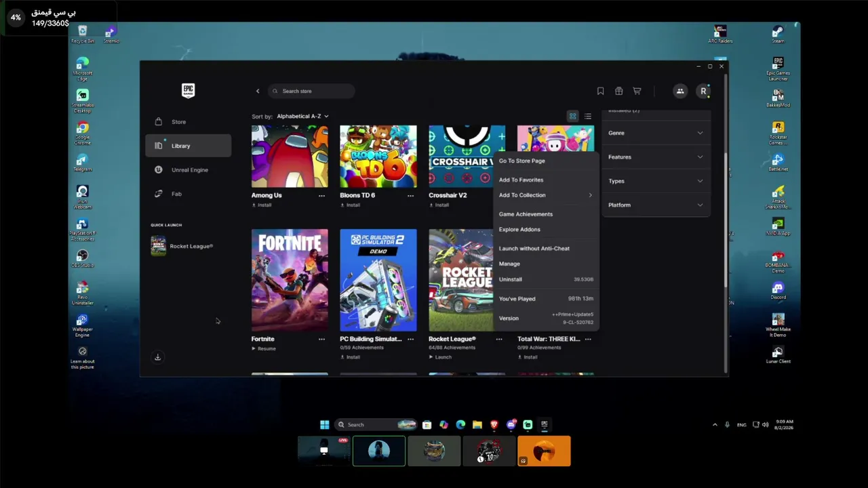The image size is (868, 488).
Task: Launch Rocket League from its library card
Action: pos(440,357)
